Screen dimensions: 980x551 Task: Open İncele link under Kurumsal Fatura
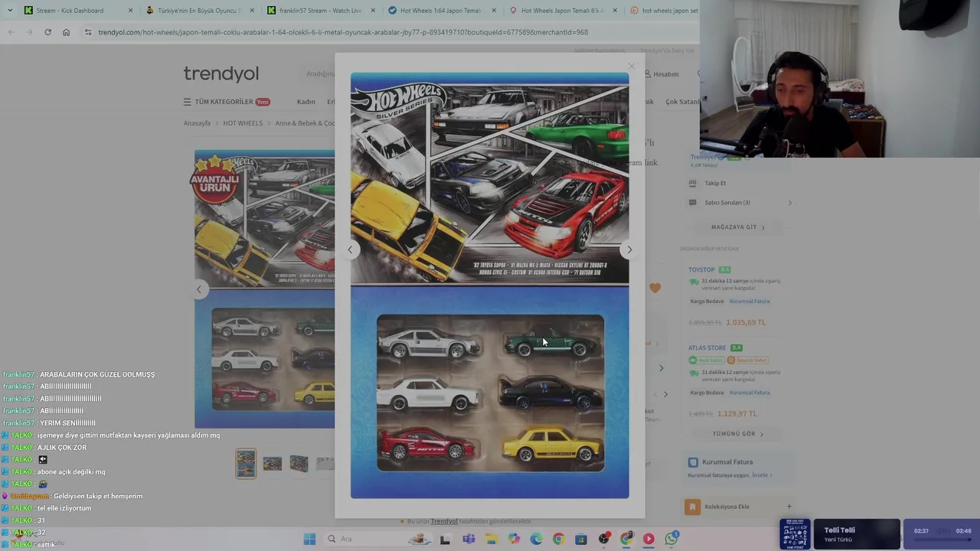tap(761, 475)
